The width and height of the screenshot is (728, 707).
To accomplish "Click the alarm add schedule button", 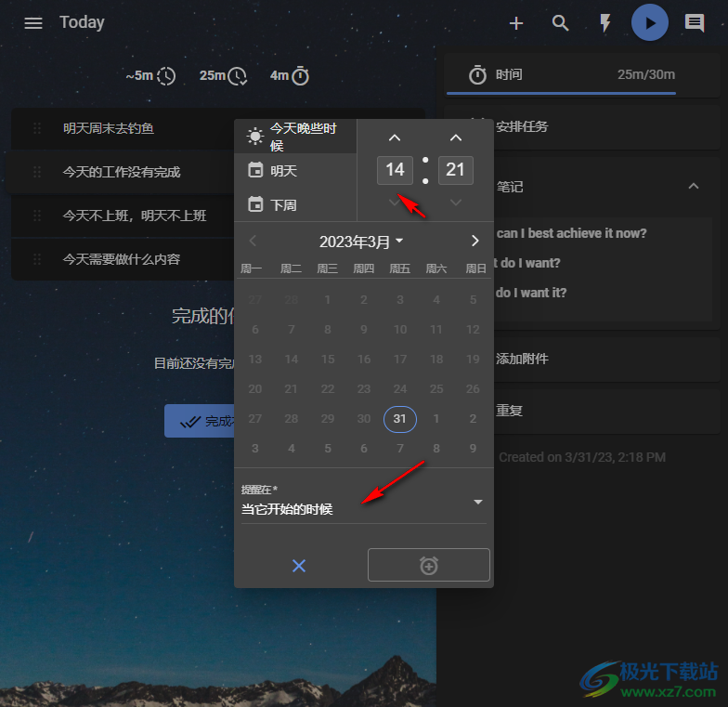I will point(428,565).
